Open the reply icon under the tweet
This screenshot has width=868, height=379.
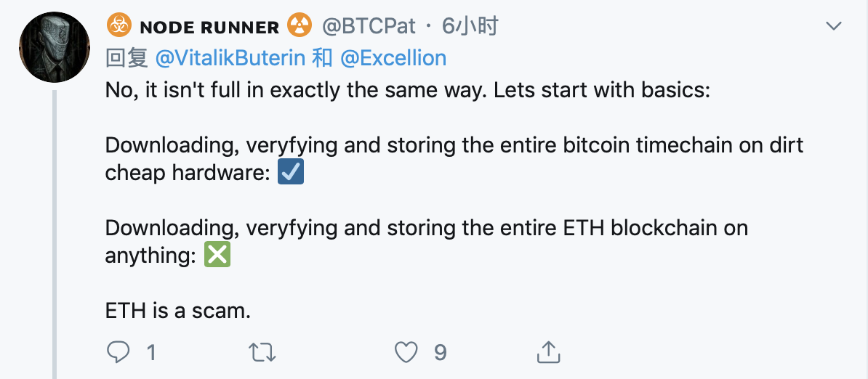tap(118, 352)
